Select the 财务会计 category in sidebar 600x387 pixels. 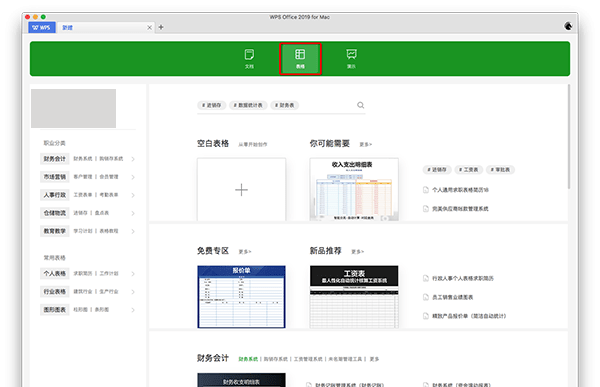point(55,159)
